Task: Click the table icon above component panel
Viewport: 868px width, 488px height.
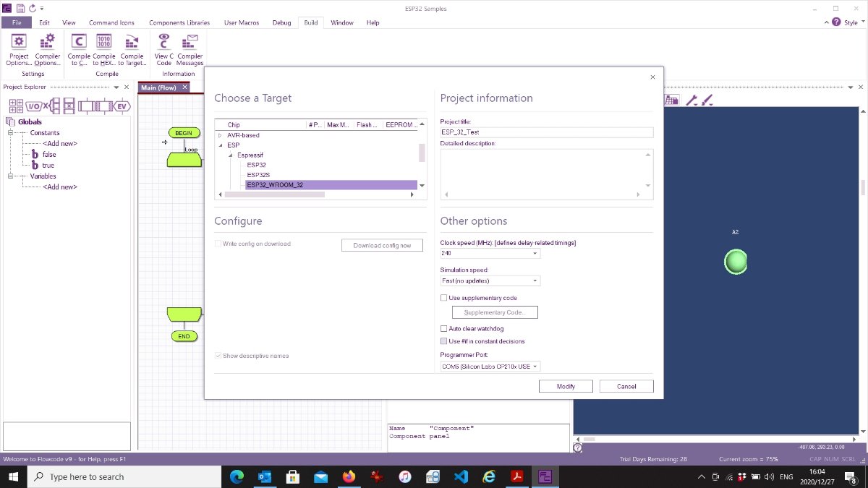Action: click(672, 100)
